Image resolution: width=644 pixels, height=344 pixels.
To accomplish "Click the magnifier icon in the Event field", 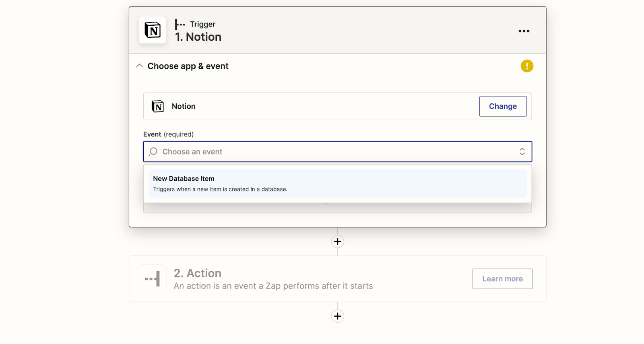I will [153, 152].
